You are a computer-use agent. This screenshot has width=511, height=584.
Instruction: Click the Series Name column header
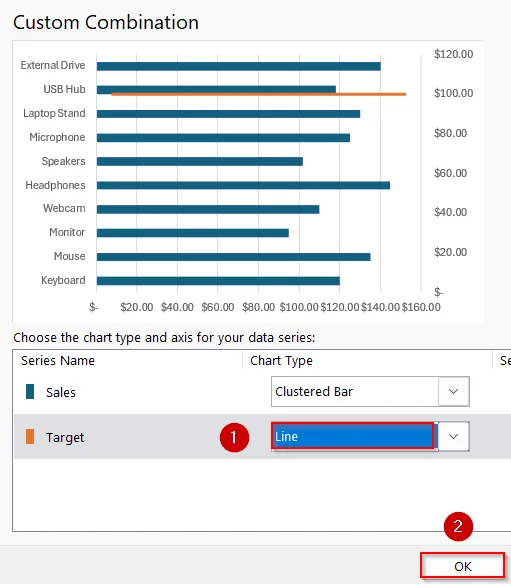click(58, 361)
